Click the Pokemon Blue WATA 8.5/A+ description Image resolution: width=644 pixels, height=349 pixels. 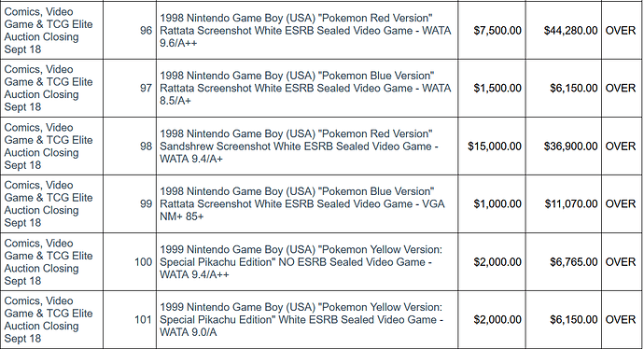click(307, 89)
